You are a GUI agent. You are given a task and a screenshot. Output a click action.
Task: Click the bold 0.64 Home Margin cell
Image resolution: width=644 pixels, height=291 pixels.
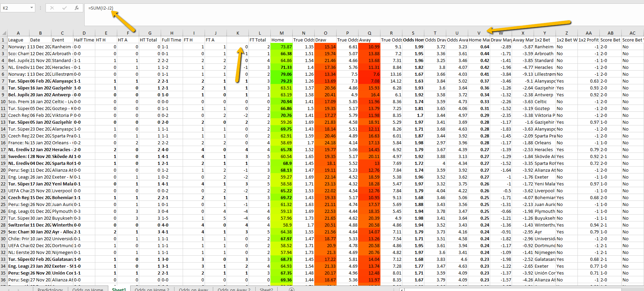479,47
